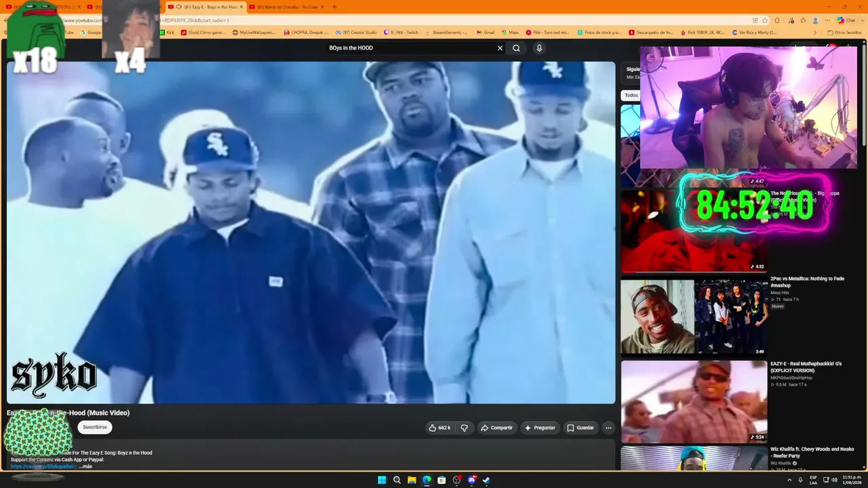
Task: Open Steam from the taskbar
Action: tap(486, 480)
